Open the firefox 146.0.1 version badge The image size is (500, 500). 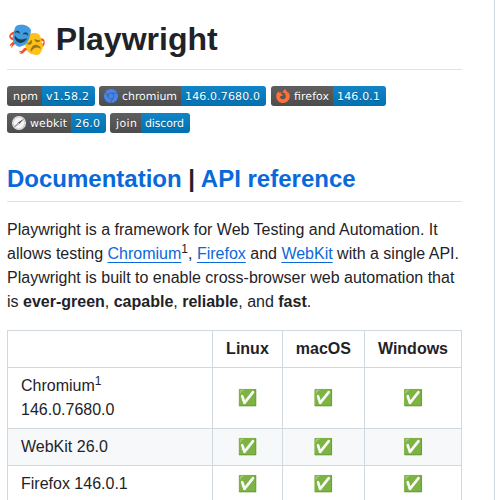tap(328, 96)
